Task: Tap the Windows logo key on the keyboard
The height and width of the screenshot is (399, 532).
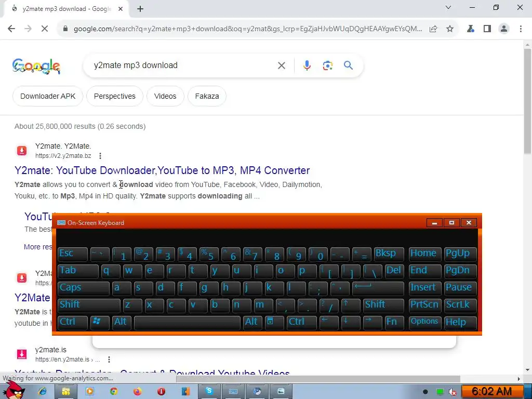Action: (x=100, y=322)
